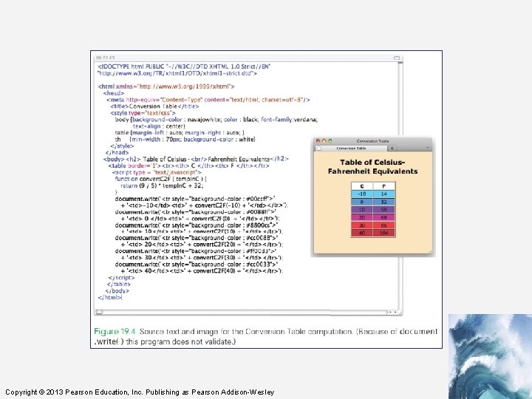Image resolution: width=532 pixels, height=399 pixels.
Task: Click the html xmlns tag line
Action: [166, 86]
